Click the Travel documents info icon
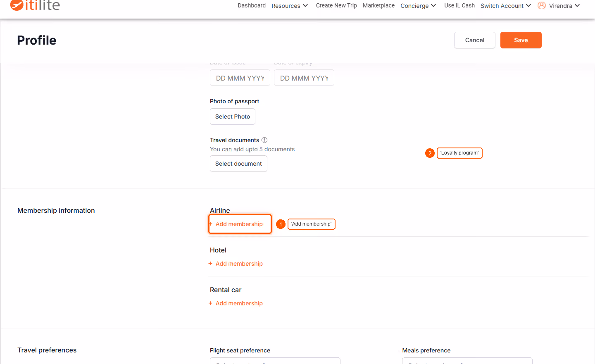This screenshot has height=364, width=595. pyautogui.click(x=264, y=140)
